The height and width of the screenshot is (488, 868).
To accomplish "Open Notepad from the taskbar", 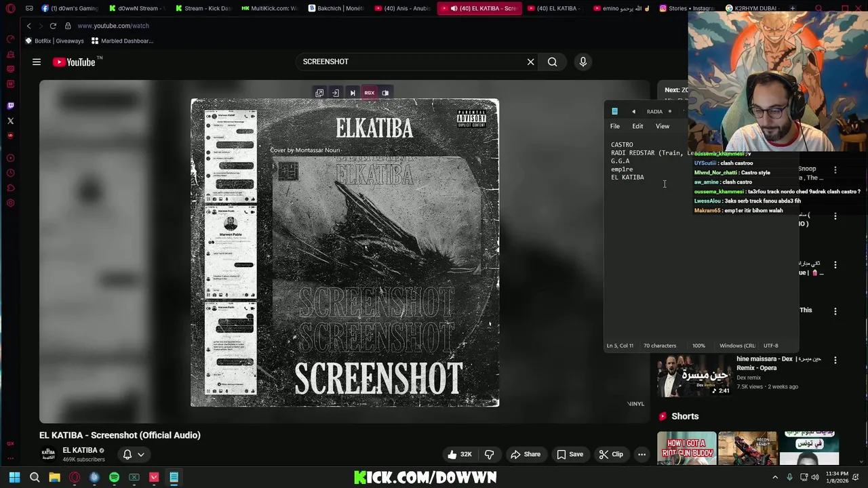I will (174, 477).
